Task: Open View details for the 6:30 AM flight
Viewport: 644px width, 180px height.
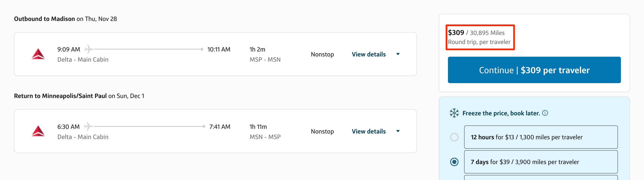Action: 368,131
